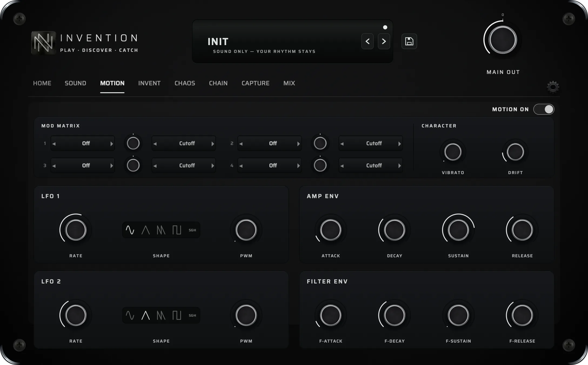This screenshot has width=588, height=365.
Task: Select sawtooth wave shape for LFO 1
Action: (161, 230)
